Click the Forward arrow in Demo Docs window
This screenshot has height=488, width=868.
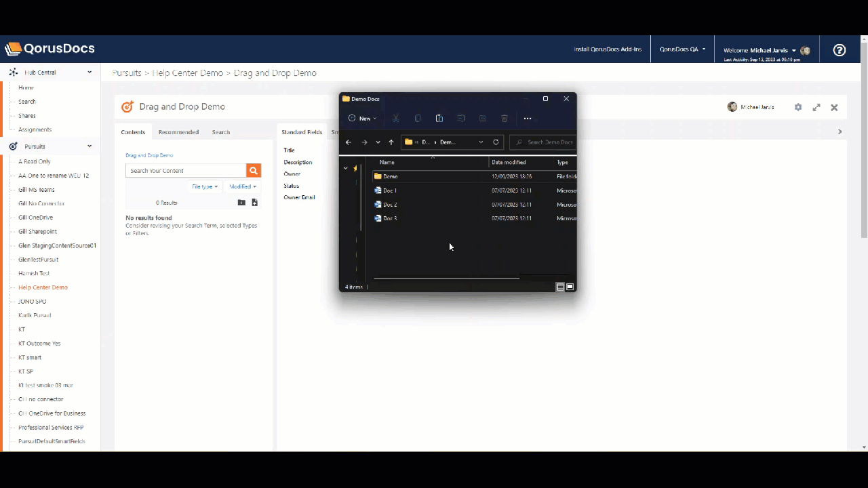tap(364, 142)
